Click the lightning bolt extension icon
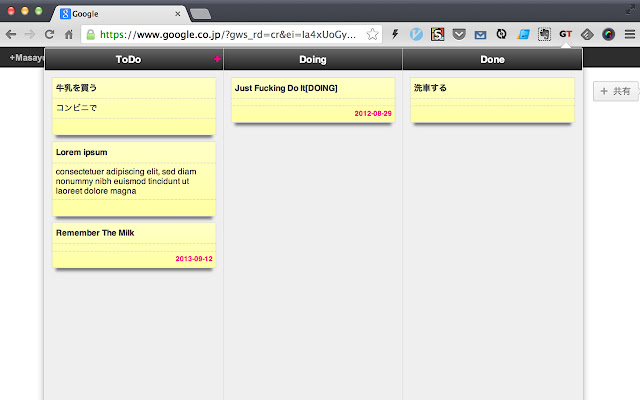The image size is (640, 400). 395,34
